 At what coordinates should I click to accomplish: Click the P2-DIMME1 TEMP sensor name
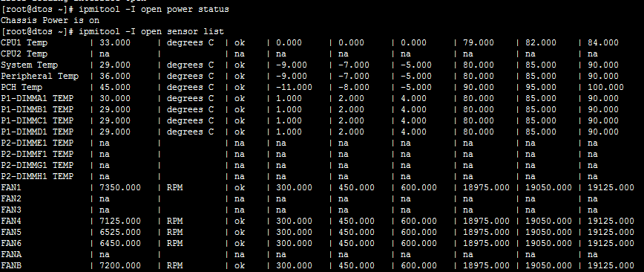tap(37, 143)
